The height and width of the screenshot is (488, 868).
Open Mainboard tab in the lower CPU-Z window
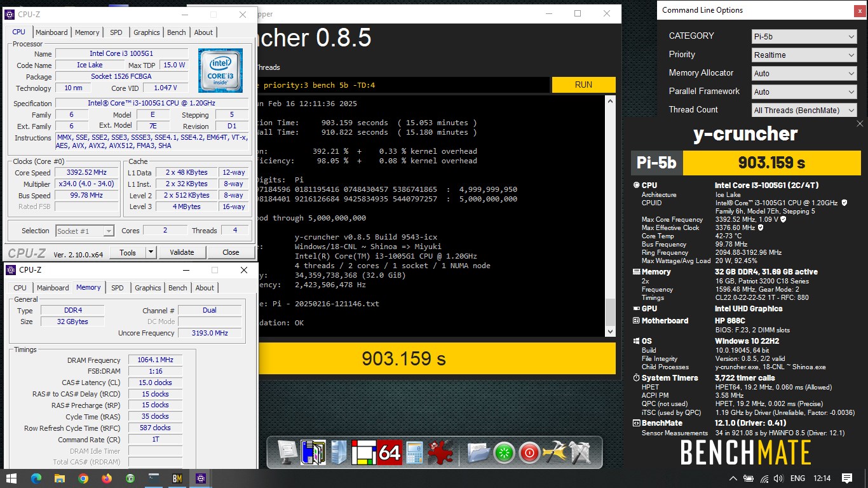[x=53, y=288]
